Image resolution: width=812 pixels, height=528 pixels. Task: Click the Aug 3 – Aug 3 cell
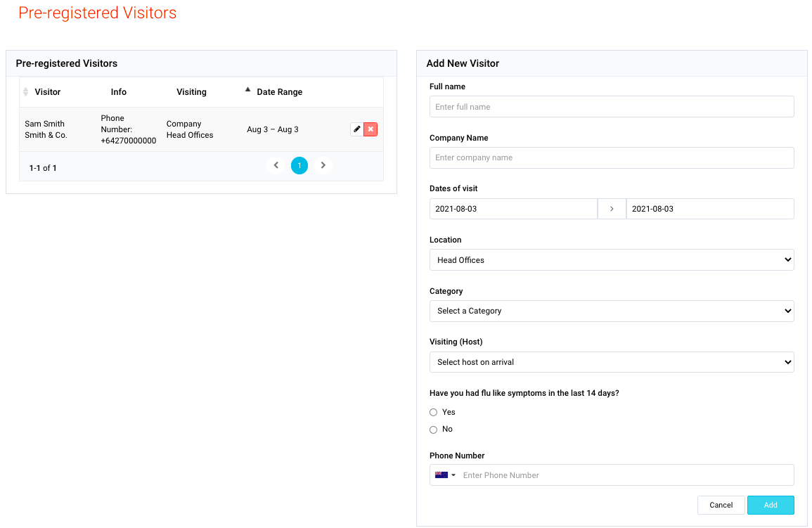[x=273, y=129]
